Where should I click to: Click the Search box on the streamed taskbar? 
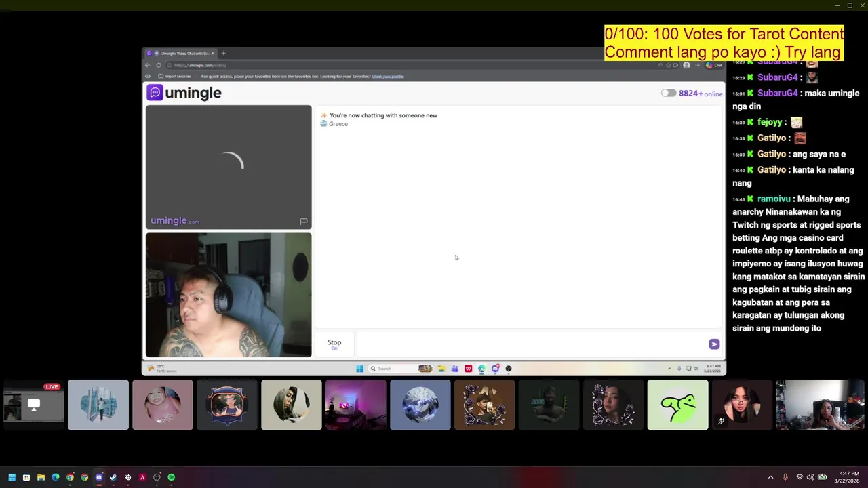click(401, 369)
